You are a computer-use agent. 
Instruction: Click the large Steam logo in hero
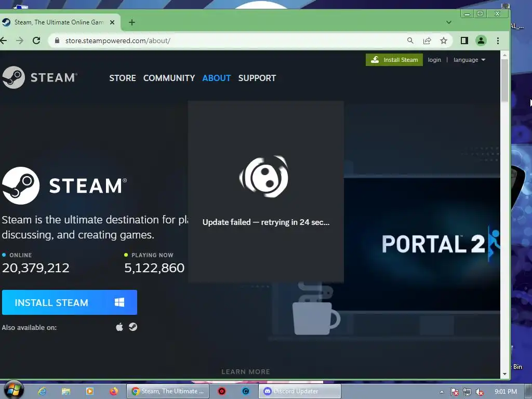[x=64, y=185]
